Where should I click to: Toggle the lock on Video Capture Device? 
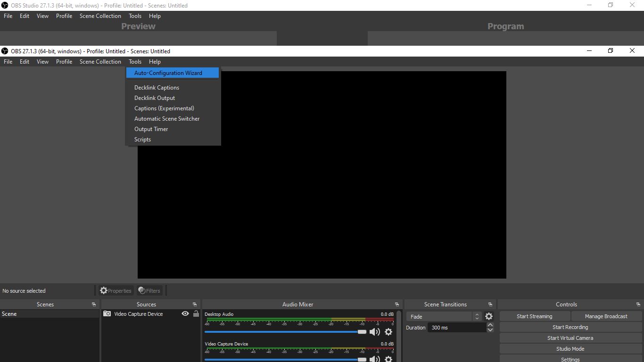tap(196, 314)
